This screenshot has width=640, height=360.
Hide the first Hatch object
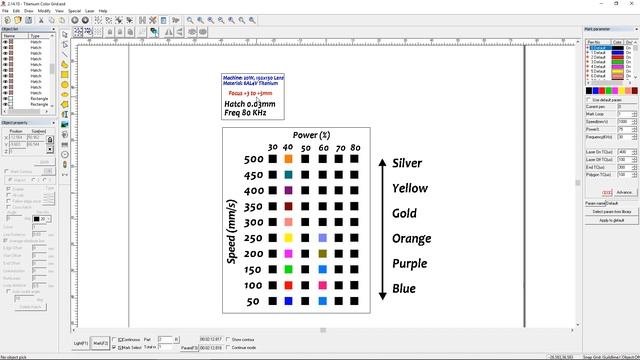5,42
